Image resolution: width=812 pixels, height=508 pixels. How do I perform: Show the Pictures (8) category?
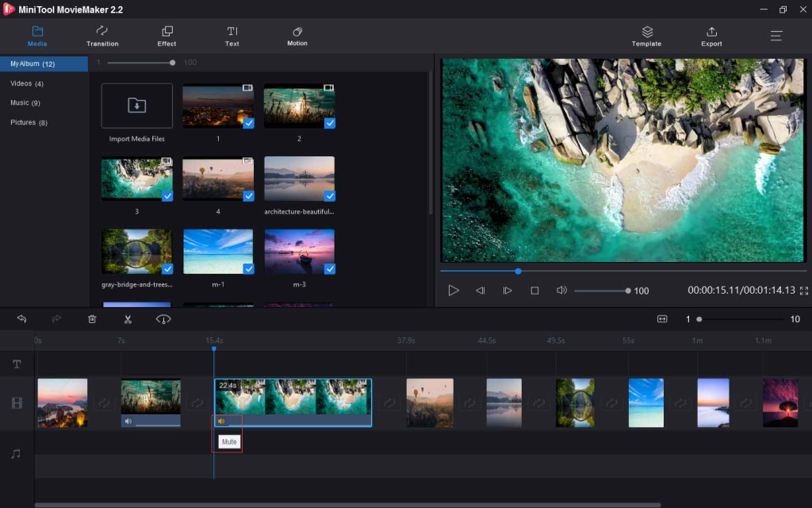click(x=29, y=122)
